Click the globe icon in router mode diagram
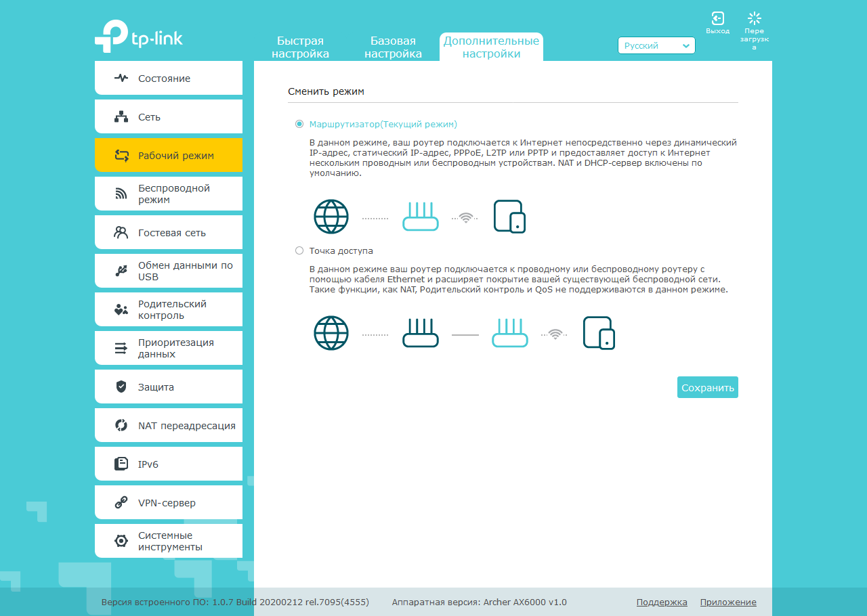Screen dimensions: 867x616 click(x=331, y=217)
